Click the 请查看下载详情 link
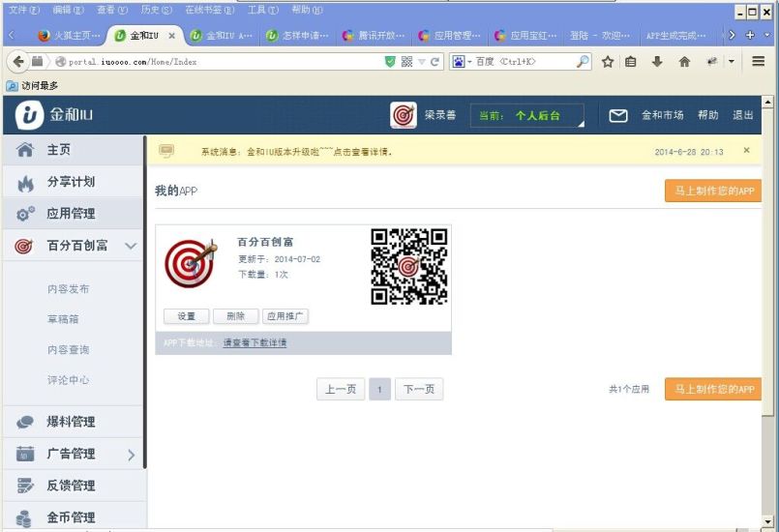 (255, 343)
